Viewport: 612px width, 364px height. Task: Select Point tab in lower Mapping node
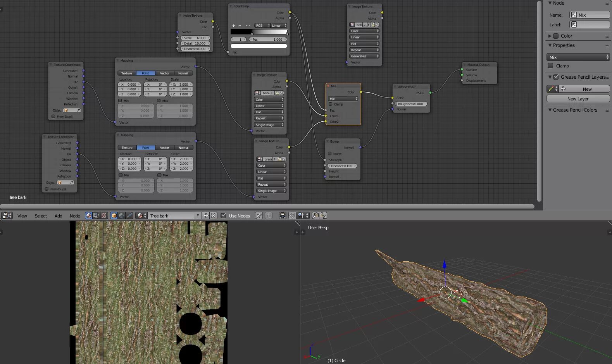point(146,148)
